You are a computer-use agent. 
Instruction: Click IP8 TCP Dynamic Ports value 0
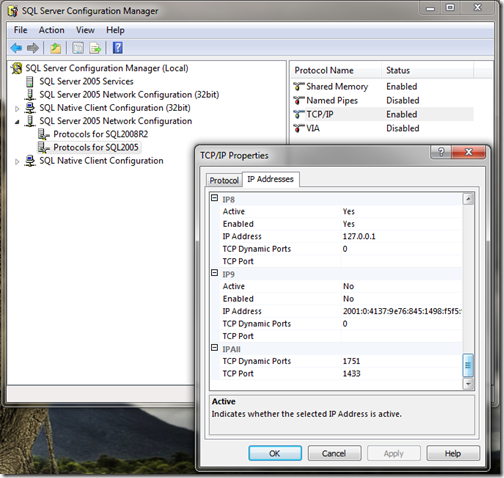click(x=345, y=249)
